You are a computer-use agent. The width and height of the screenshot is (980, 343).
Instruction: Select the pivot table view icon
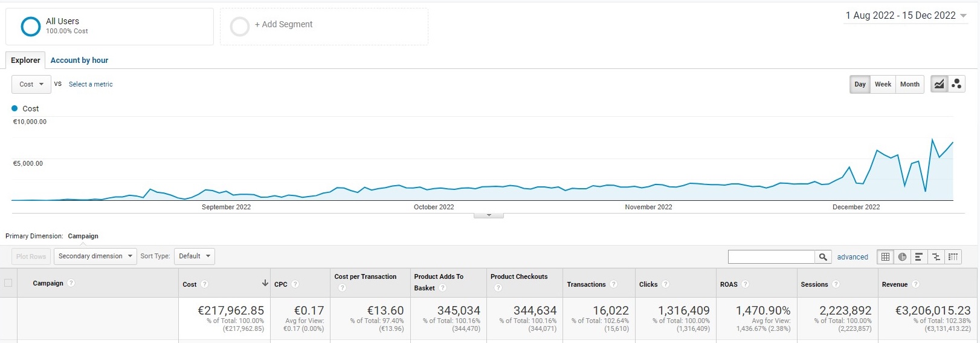(x=953, y=257)
